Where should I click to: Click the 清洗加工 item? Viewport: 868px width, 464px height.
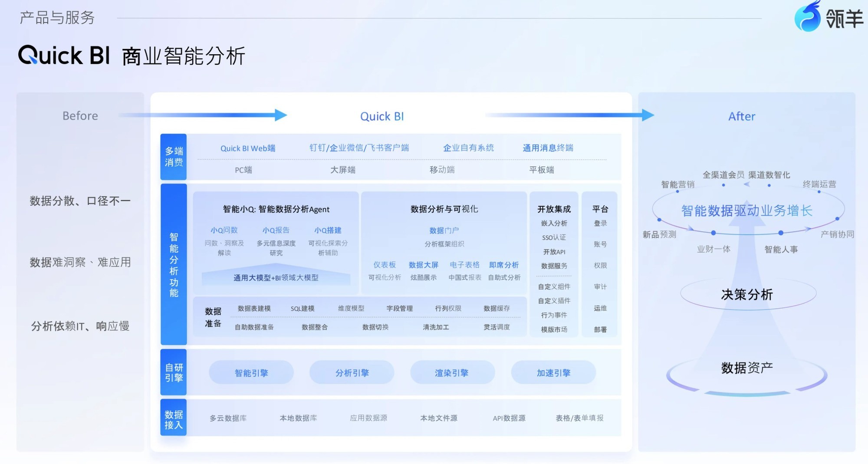pos(436,327)
